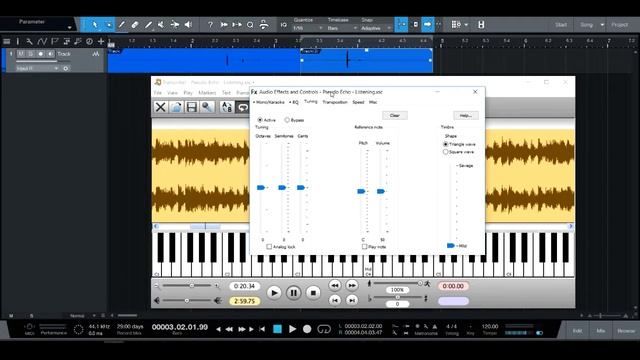Click the input settings gear on Track
The image size is (640, 360).
tap(66, 68)
